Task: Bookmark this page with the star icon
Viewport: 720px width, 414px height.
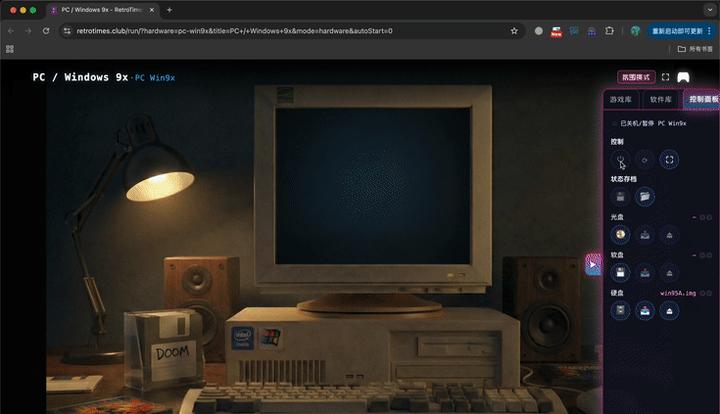Action: click(x=514, y=31)
